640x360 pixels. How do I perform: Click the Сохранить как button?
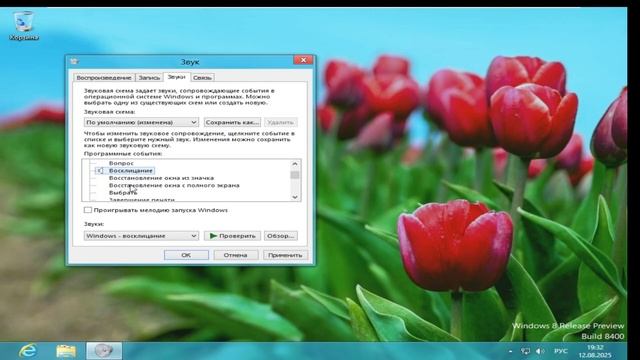232,122
